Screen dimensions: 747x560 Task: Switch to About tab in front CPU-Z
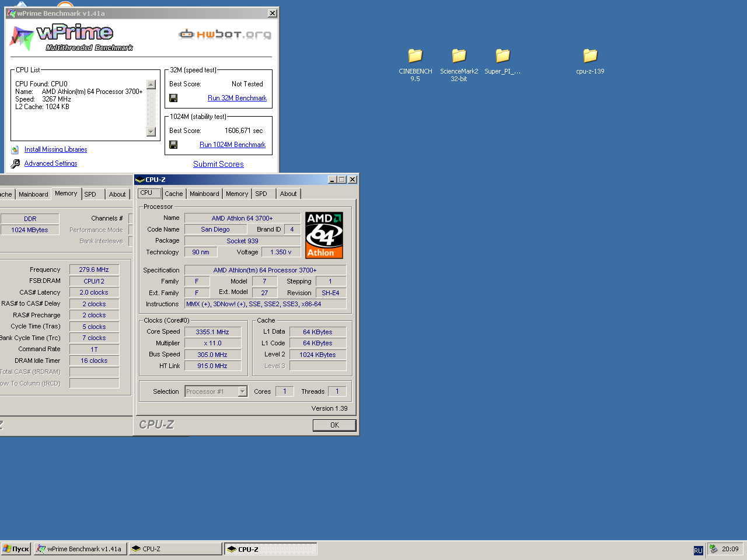click(x=288, y=194)
